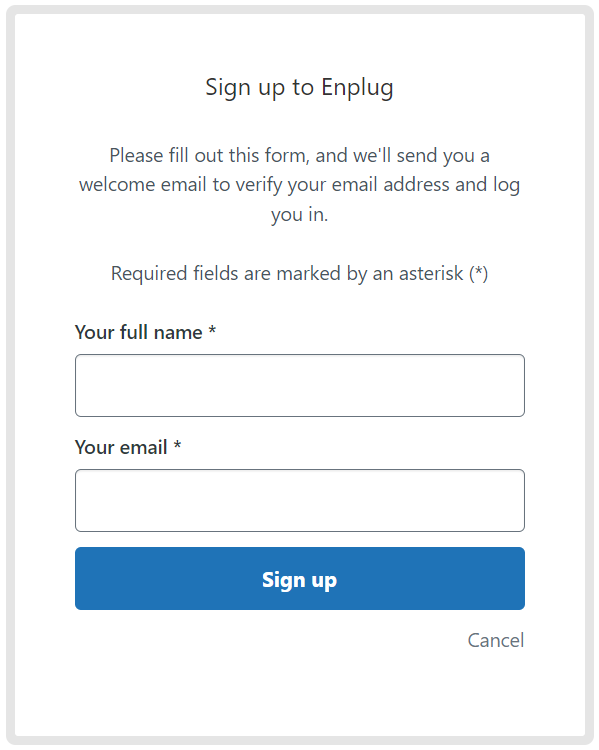Click the asterisk beside 'Your email'
The width and height of the screenshot is (599, 750).
point(177,445)
